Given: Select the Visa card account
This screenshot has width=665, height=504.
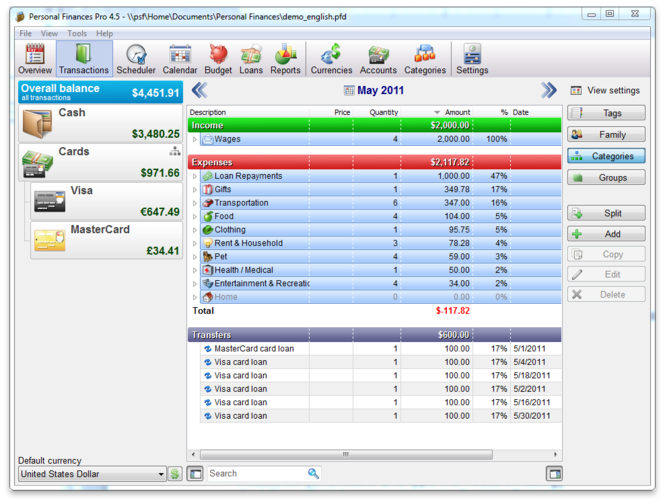Looking at the screenshot, I should pyautogui.click(x=106, y=201).
